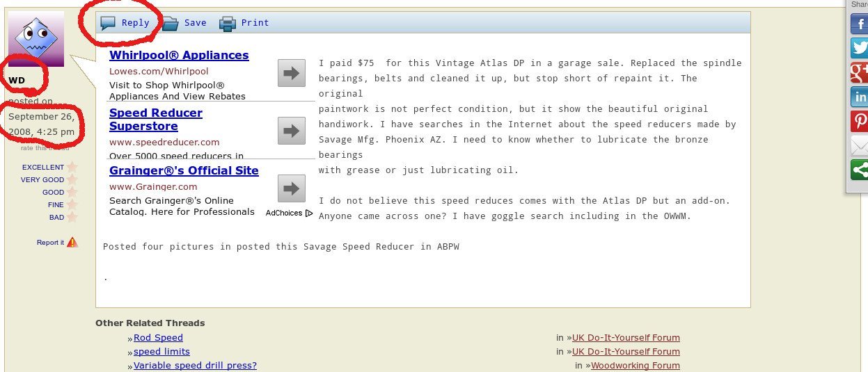Click the Save folder icon
This screenshot has width=868, height=372.
(x=171, y=24)
